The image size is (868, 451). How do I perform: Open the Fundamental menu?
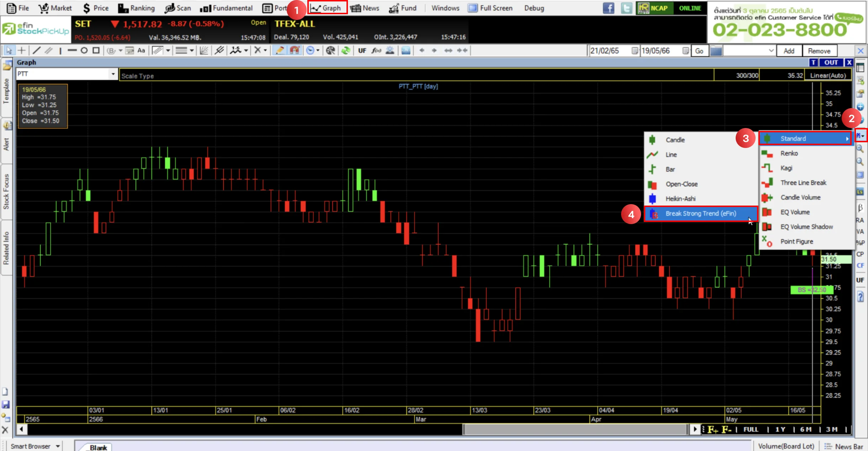[x=226, y=8]
